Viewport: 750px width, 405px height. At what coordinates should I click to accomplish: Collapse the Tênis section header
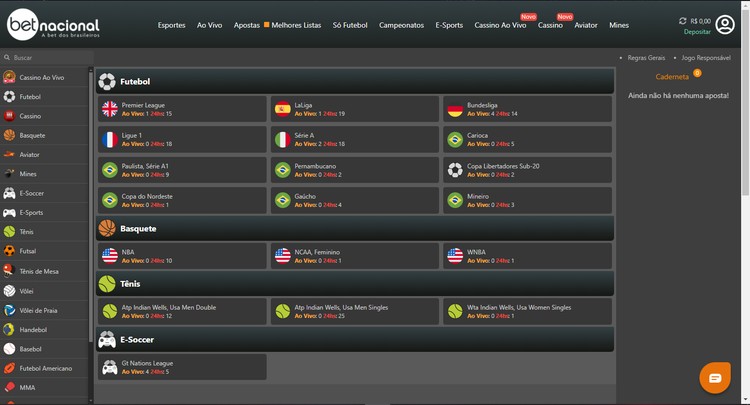(355, 284)
